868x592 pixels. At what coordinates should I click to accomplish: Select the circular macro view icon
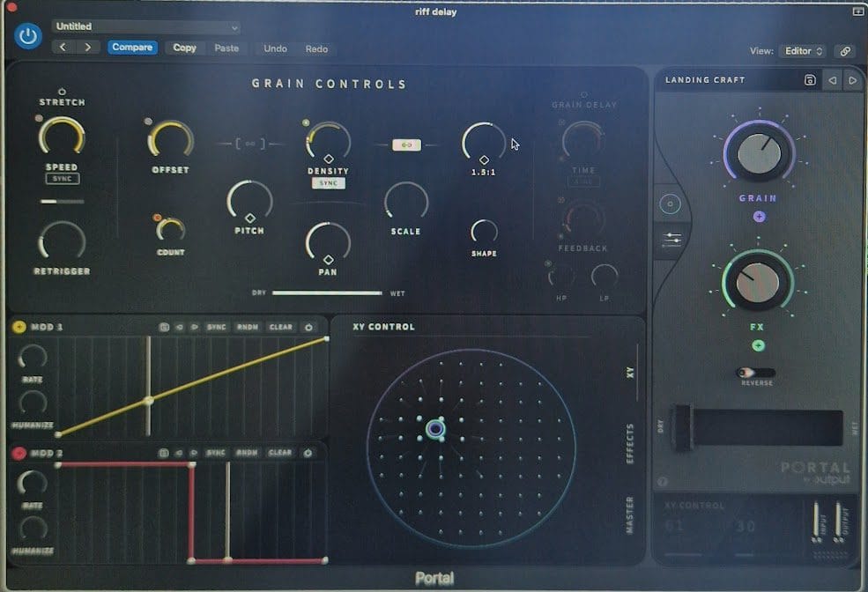[x=671, y=204]
